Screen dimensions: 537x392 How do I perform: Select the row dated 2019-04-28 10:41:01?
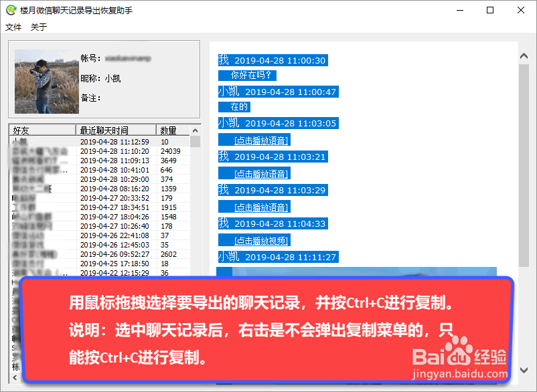coord(99,170)
